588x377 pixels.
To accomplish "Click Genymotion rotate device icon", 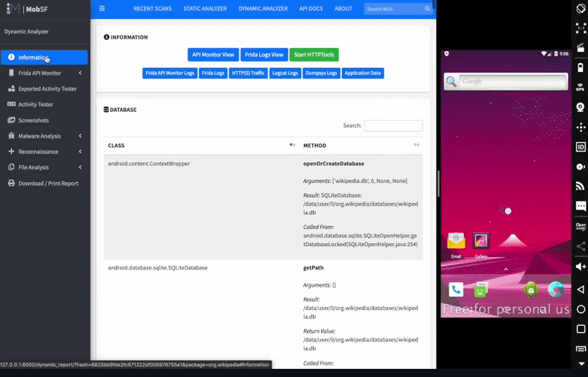I will (581, 8).
